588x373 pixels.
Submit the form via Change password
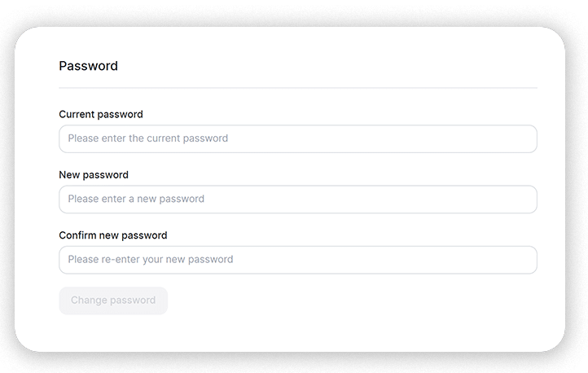(x=113, y=301)
